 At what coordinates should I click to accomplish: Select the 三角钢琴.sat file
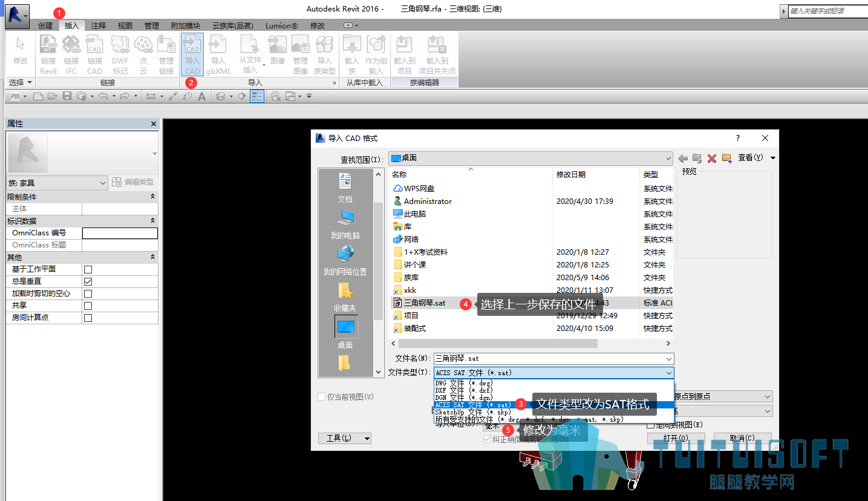[425, 303]
